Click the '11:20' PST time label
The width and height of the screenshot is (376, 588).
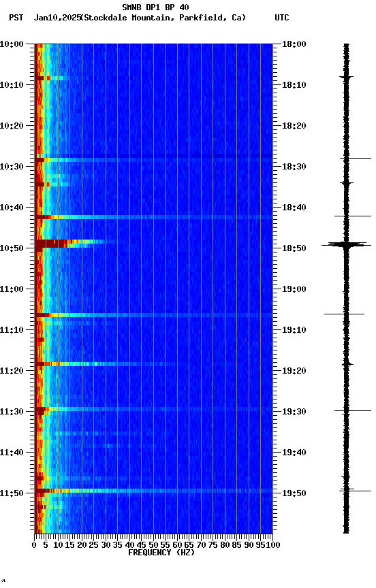tap(12, 372)
